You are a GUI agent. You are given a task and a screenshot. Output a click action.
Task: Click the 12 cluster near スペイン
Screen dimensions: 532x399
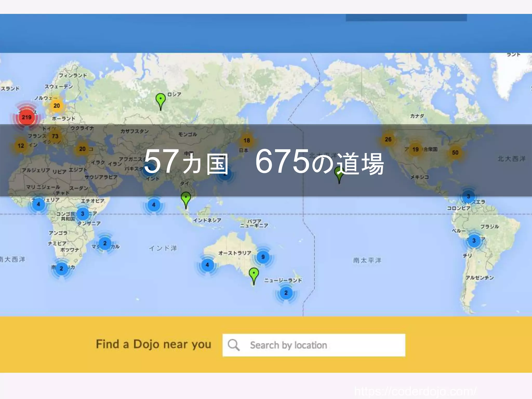click(x=21, y=146)
